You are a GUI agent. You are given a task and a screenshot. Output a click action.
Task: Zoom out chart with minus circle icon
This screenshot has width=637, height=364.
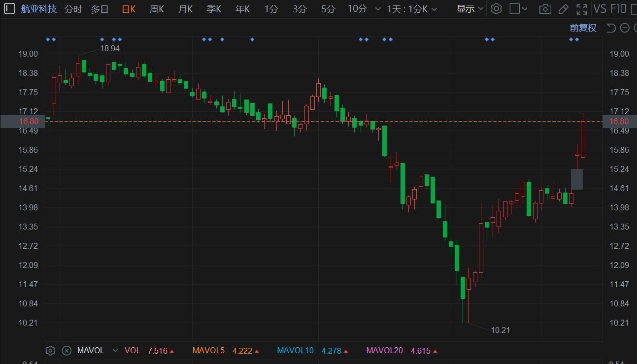tap(625, 28)
